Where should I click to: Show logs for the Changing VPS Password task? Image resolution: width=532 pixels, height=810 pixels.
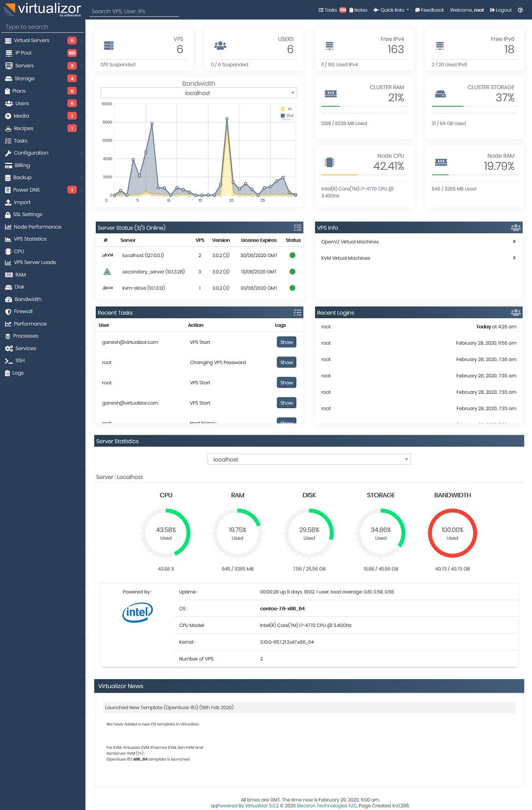(286, 362)
